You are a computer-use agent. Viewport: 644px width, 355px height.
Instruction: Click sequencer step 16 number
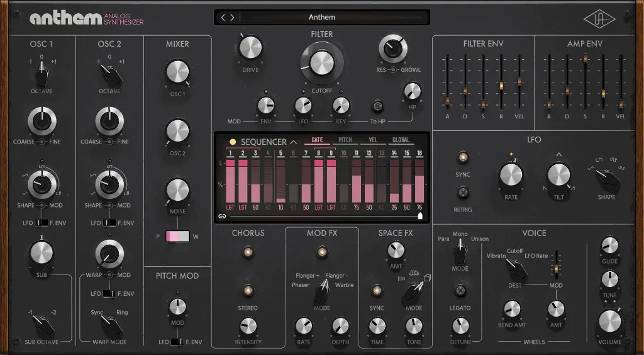point(419,154)
